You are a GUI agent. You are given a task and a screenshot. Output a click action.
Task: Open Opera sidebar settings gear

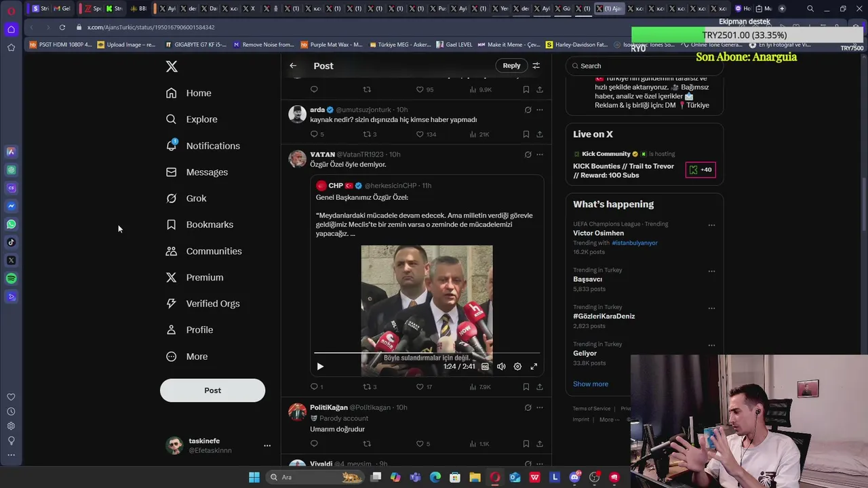tap(11, 426)
